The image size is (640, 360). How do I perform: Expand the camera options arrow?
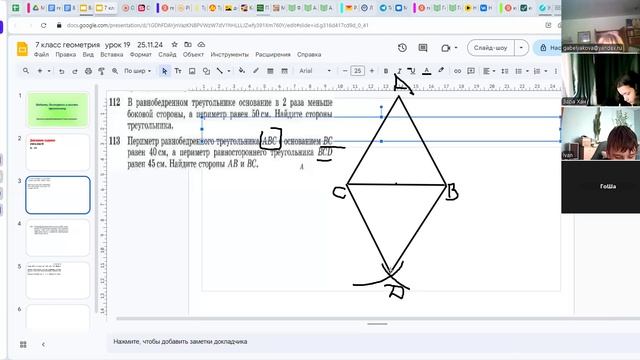[456, 48]
